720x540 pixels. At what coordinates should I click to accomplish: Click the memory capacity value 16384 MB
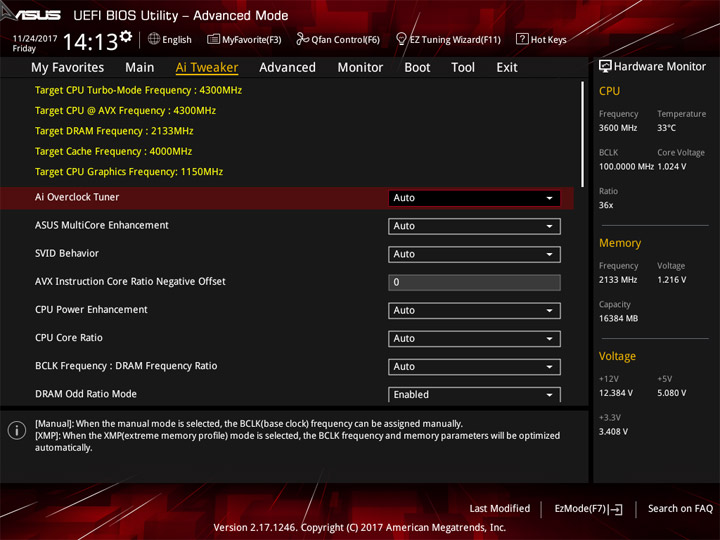click(618, 318)
